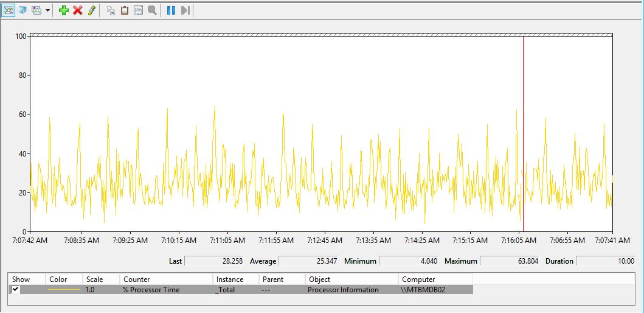The width and height of the screenshot is (644, 313).
Task: Click the 7:10:15 AM time axis label
Action: (x=179, y=240)
